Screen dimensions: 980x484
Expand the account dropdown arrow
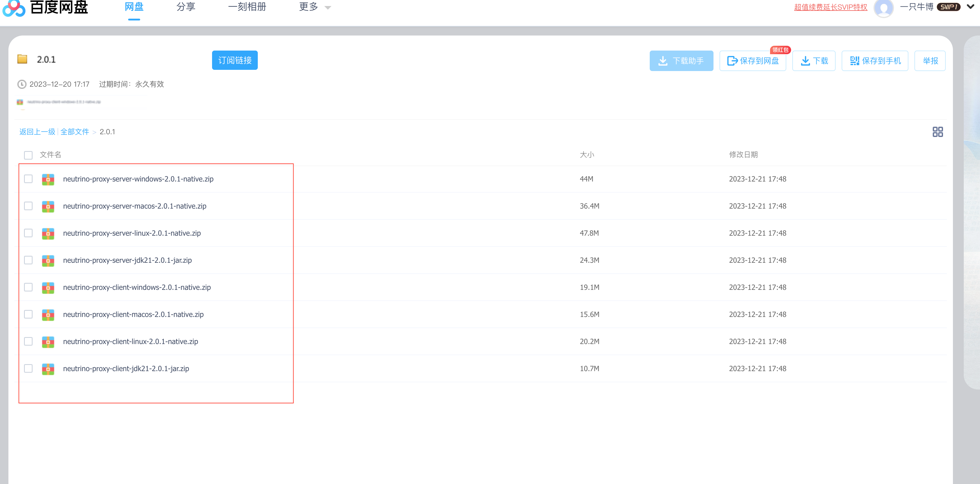coord(970,7)
